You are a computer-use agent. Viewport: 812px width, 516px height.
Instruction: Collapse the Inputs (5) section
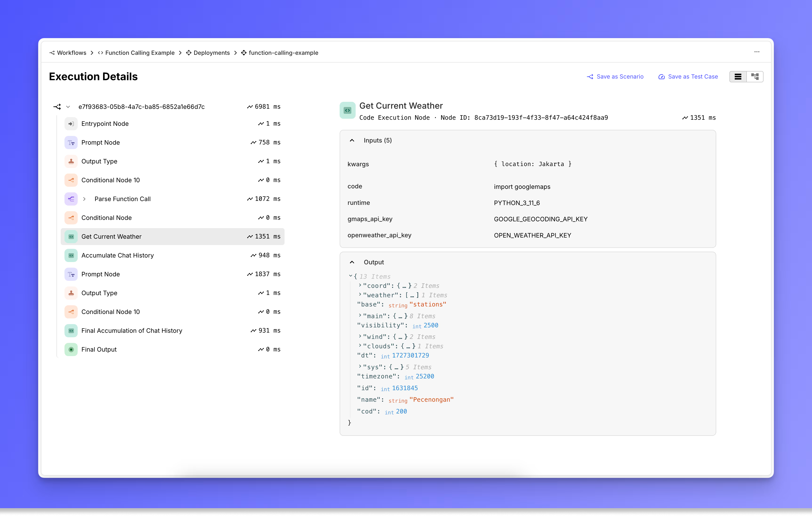coord(352,141)
